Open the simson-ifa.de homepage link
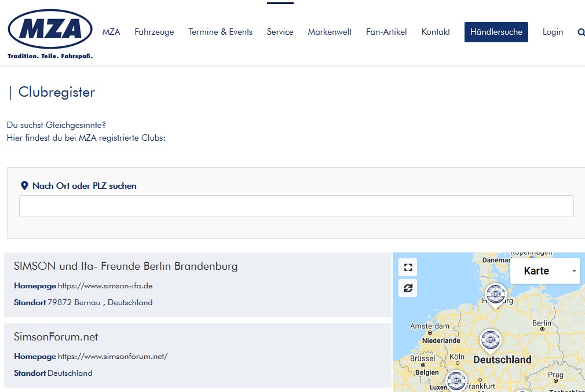The height and width of the screenshot is (392, 585). pyautogui.click(x=105, y=286)
